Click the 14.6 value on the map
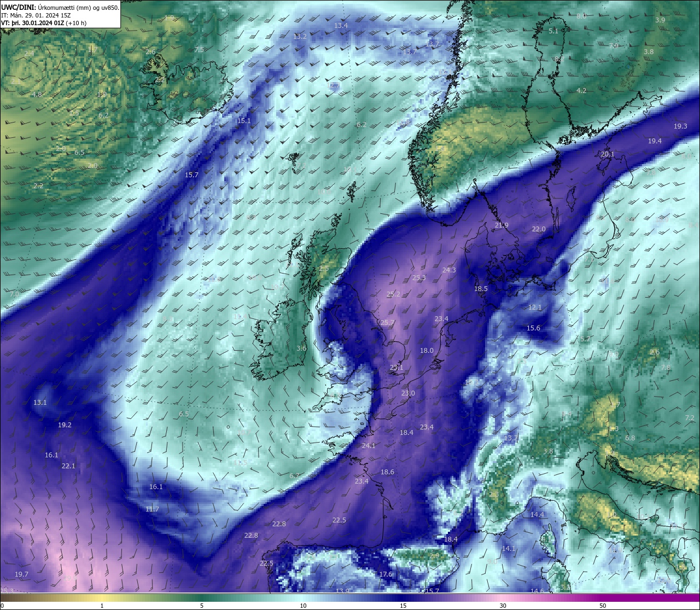700x610 pixels. pos(537,591)
